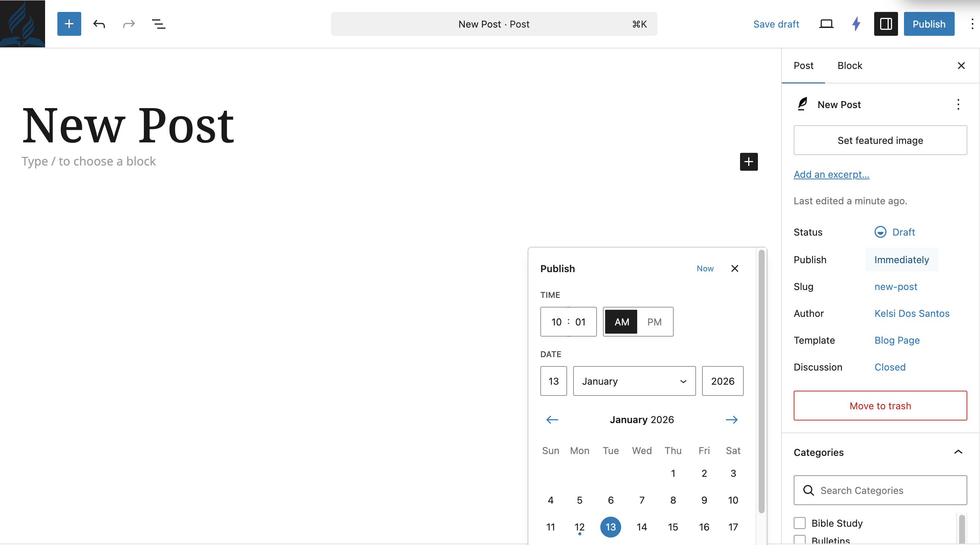Viewport: 980px width, 545px height.
Task: Add a block using the inline plus button
Action: point(748,161)
